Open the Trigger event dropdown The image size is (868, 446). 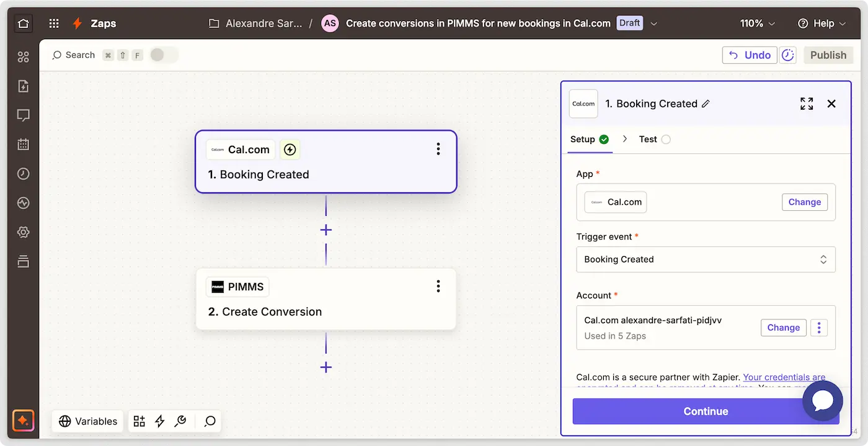706,259
